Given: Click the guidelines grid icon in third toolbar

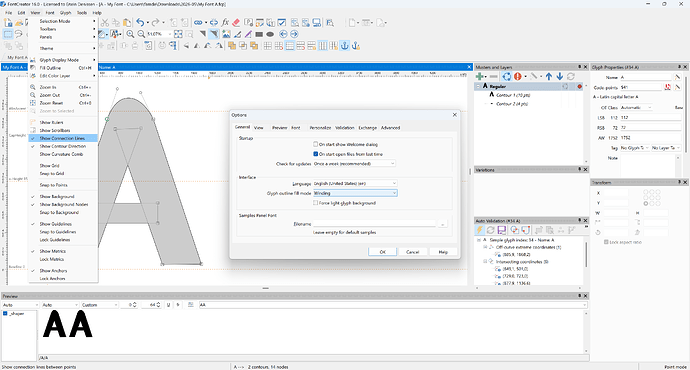Looking at the screenshot, I should pyautogui.click(x=290, y=45).
